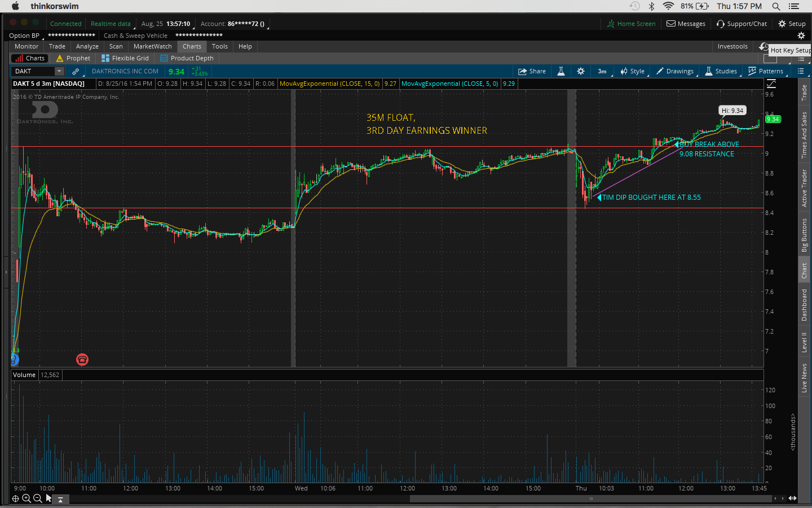Viewport: 812px width, 508px height.
Task: Select the pointer cursor tool
Action: [x=48, y=498]
